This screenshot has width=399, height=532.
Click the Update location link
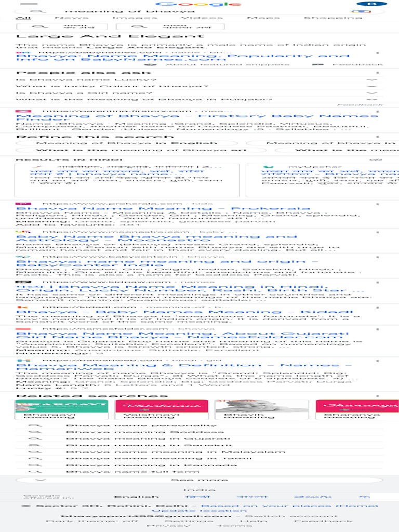(x=199, y=511)
